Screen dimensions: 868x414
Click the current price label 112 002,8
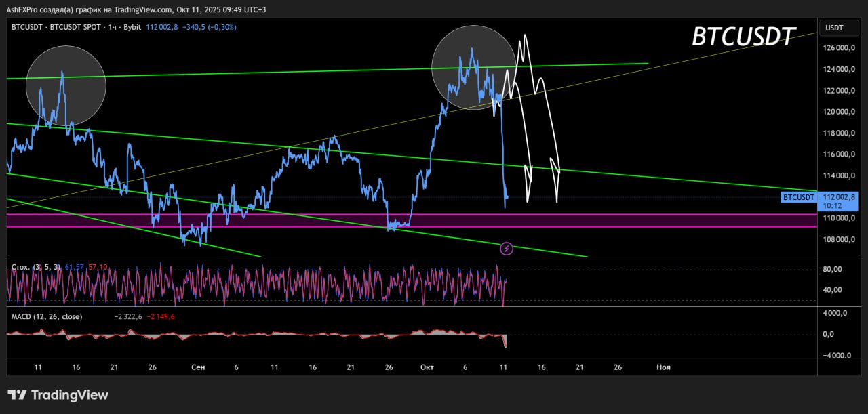839,196
